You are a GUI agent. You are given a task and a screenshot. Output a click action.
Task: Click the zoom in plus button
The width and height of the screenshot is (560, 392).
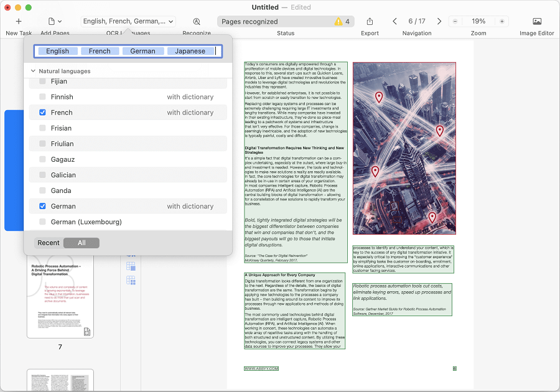point(503,21)
